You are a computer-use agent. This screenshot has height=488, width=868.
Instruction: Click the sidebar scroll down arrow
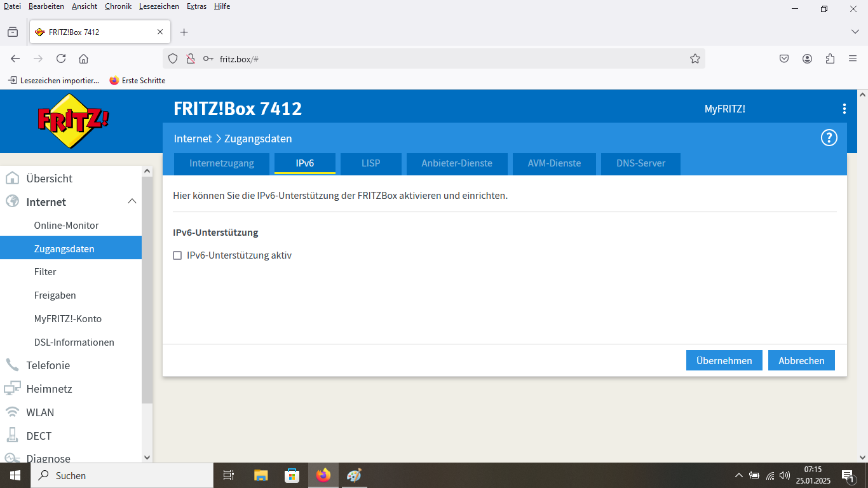(147, 457)
